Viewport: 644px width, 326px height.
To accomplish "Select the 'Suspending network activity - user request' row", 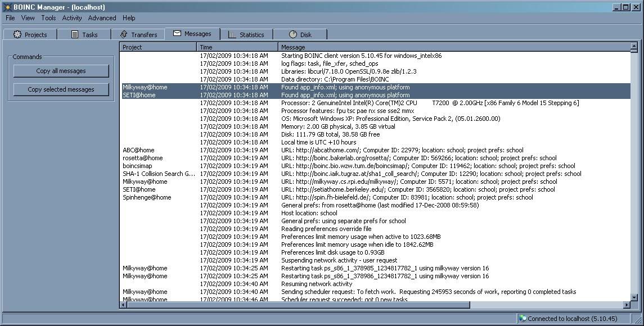I will tap(375, 260).
